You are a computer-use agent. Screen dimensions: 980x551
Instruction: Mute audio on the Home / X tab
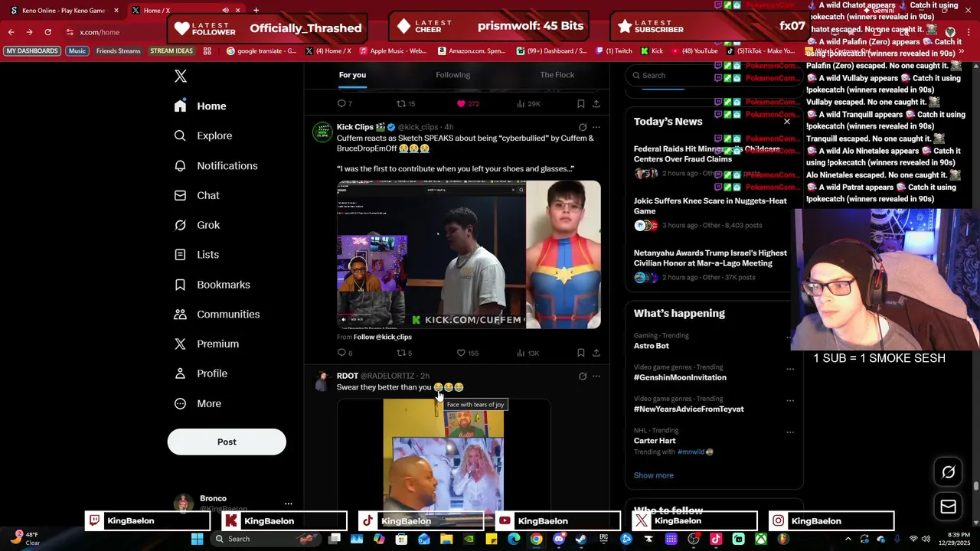pos(225,11)
